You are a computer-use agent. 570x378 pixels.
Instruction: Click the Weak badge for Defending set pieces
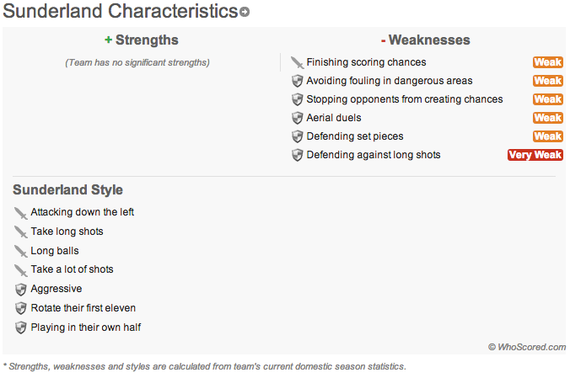548,136
